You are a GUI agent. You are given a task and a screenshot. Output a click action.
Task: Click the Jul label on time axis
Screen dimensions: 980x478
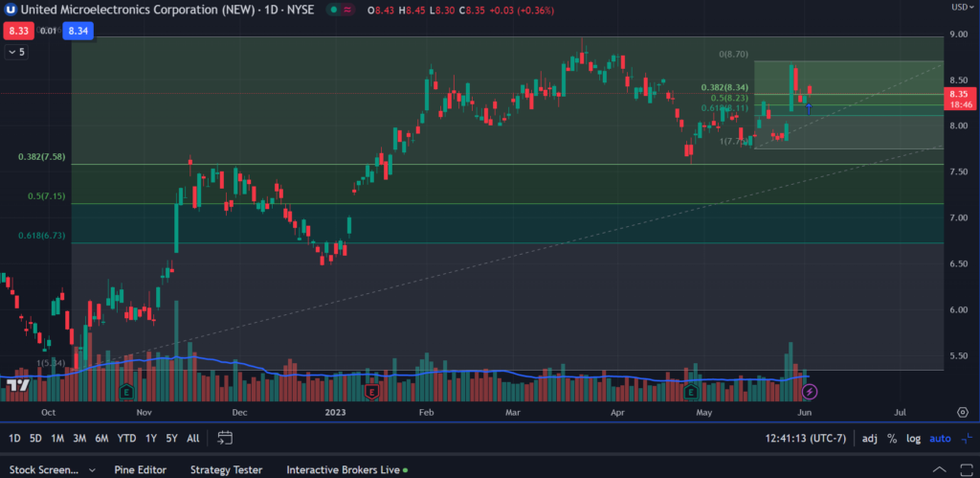pyautogui.click(x=900, y=412)
